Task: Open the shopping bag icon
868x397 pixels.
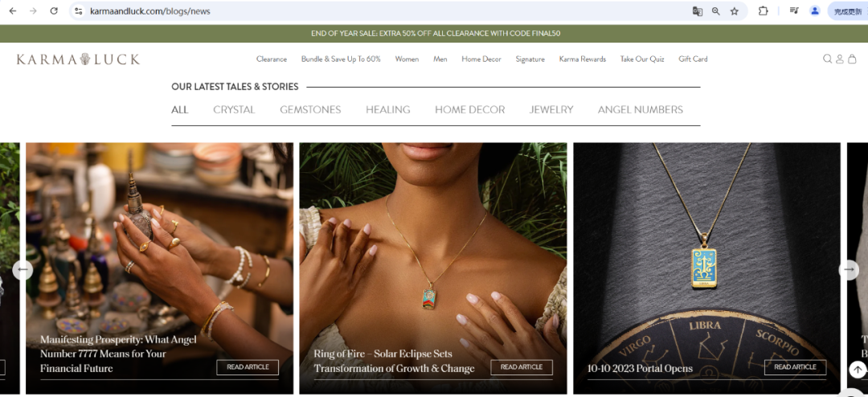Action: [x=853, y=59]
